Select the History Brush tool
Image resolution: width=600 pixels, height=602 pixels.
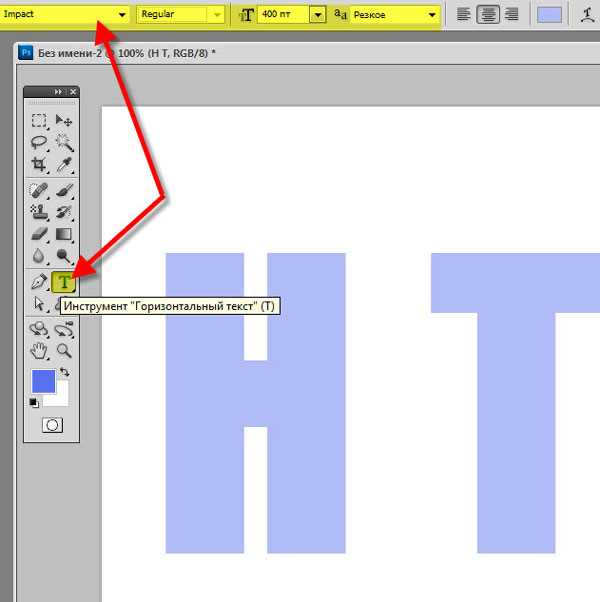coord(64,212)
